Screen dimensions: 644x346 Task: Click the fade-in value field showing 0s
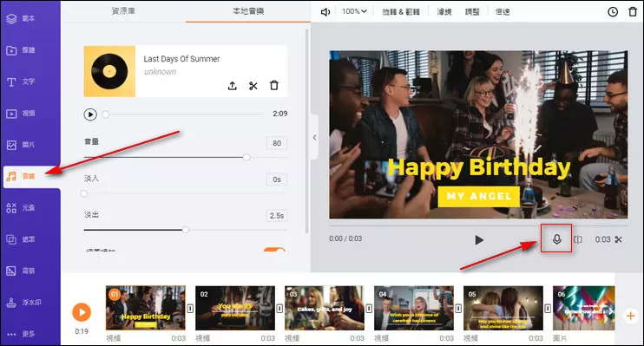[x=277, y=180]
